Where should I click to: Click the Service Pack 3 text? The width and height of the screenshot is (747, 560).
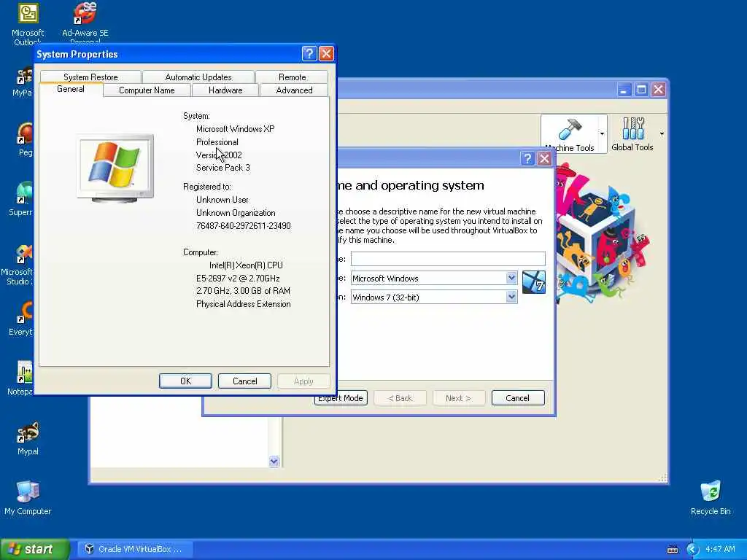[223, 168]
